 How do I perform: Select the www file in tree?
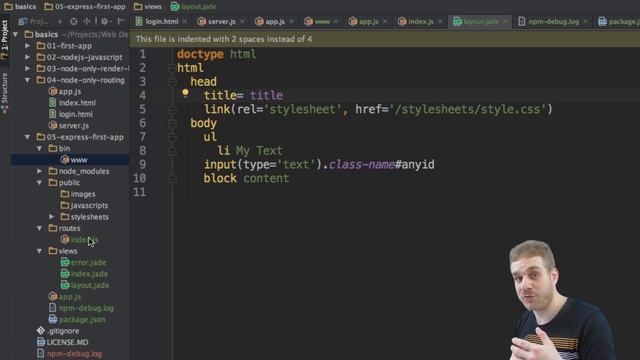[74, 160]
